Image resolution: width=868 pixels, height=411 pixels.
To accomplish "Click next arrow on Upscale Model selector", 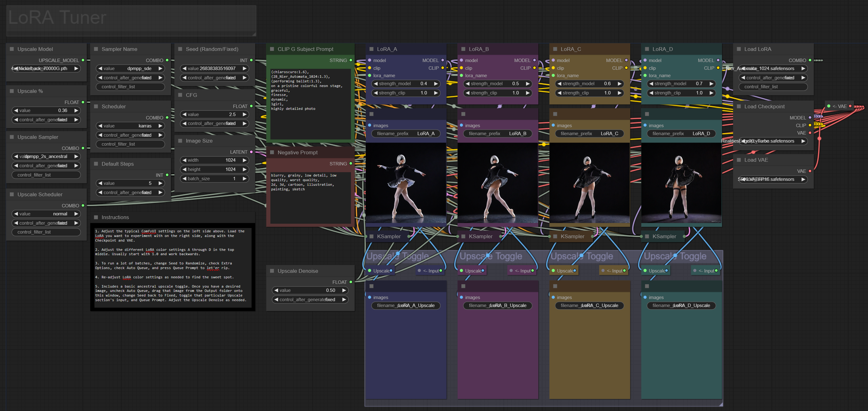I will pos(76,68).
